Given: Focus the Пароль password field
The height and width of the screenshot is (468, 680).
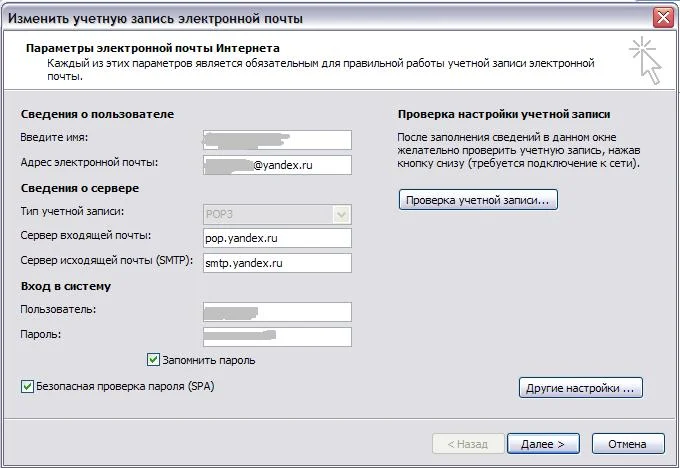Looking at the screenshot, I should (x=277, y=336).
